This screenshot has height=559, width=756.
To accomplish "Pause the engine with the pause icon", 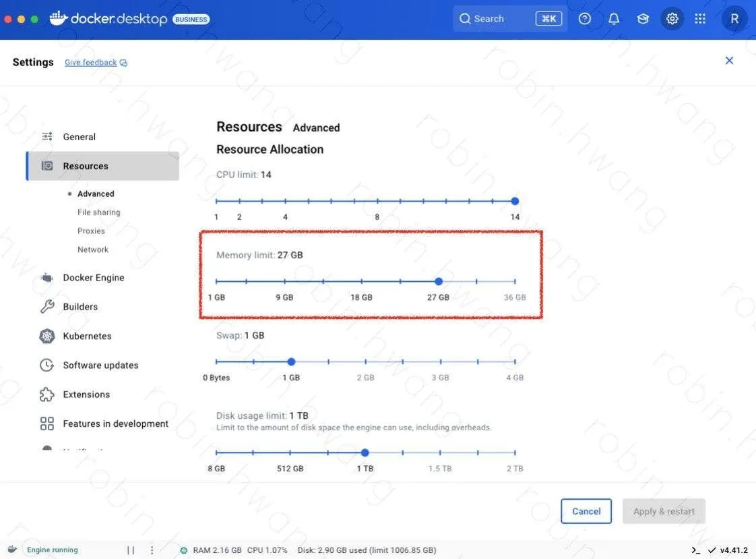I will [131, 550].
